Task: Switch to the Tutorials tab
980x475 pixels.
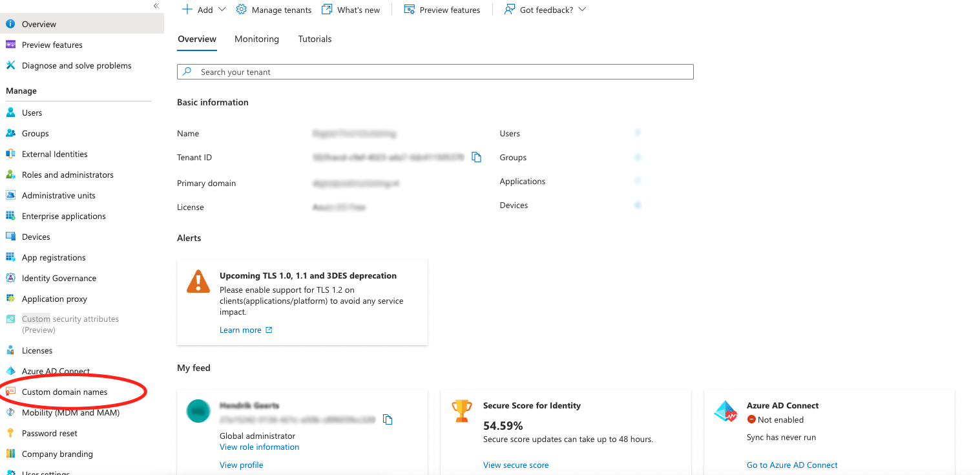Action: point(315,39)
